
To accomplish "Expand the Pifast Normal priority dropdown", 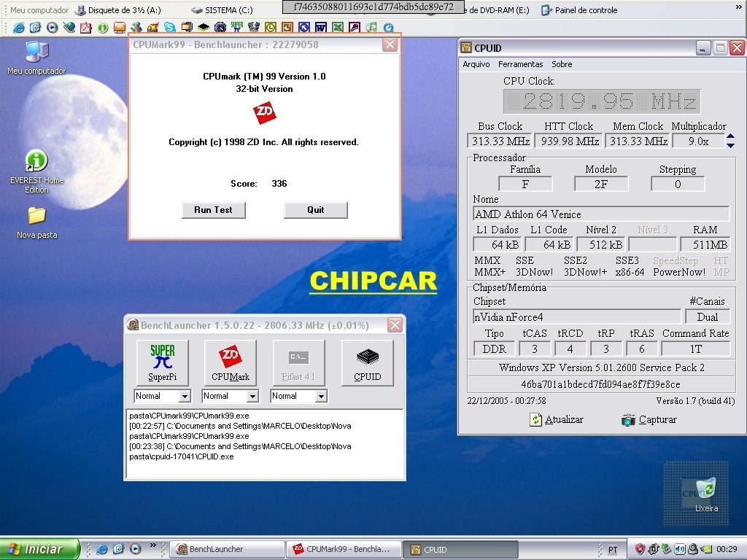I will (x=321, y=396).
